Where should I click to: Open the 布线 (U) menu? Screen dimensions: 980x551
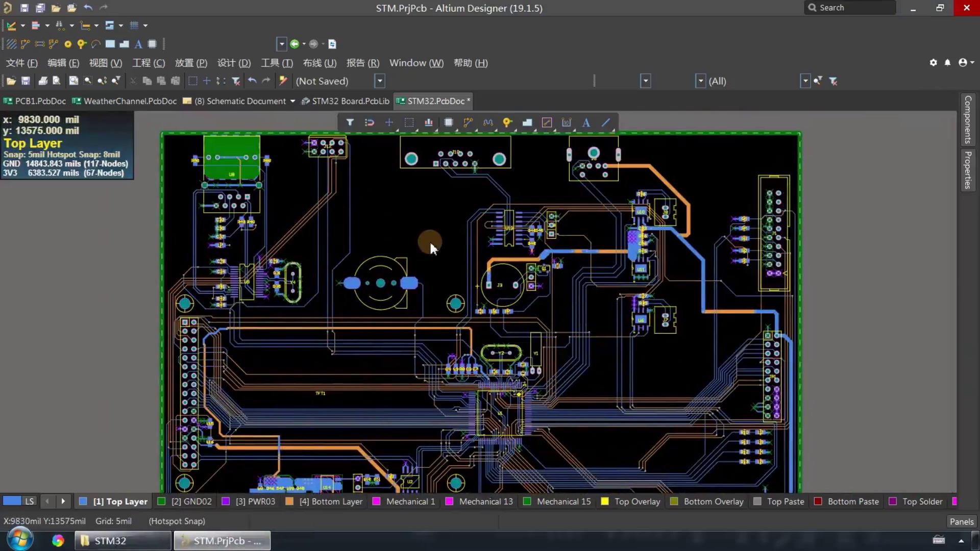coord(320,63)
